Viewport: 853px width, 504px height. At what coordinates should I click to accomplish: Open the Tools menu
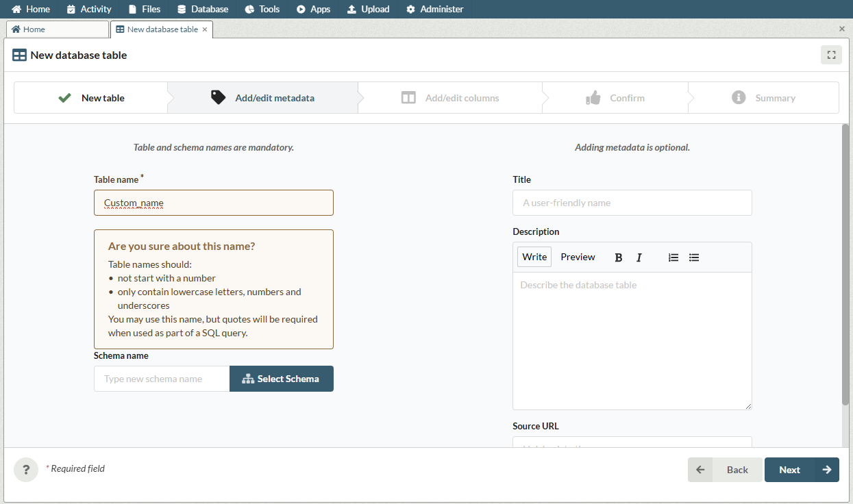coord(262,9)
